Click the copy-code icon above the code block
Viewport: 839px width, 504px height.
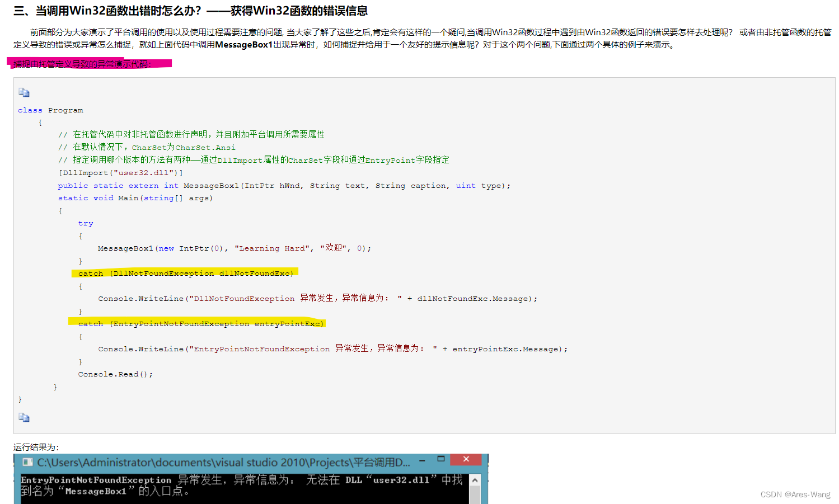tap(24, 92)
